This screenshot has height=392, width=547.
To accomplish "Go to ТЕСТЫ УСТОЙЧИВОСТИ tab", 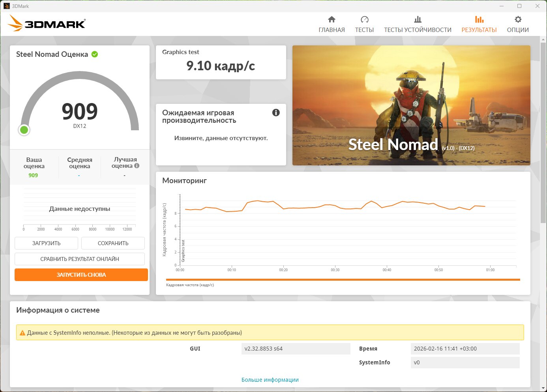I will point(418,30).
